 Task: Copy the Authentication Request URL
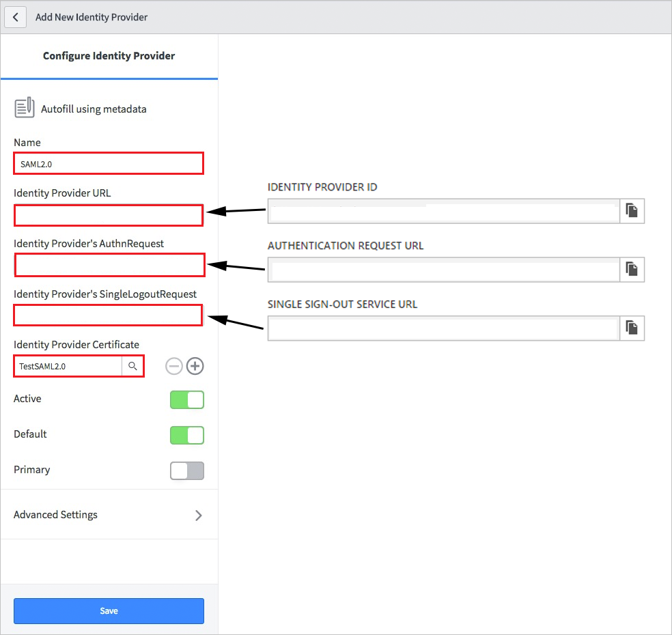coord(631,269)
